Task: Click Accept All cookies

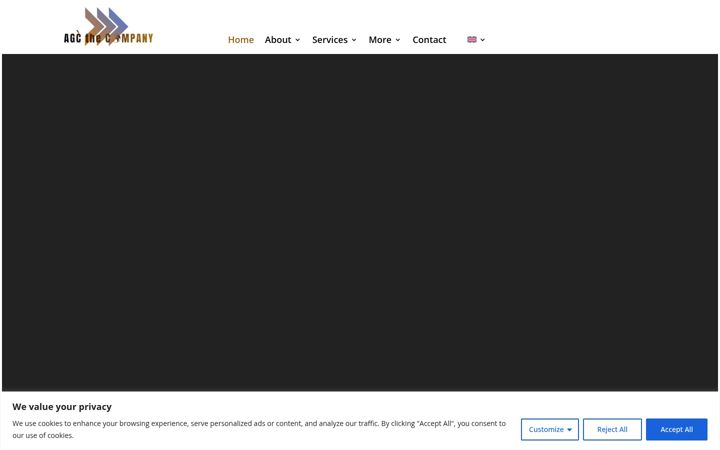Action: pyautogui.click(x=676, y=429)
